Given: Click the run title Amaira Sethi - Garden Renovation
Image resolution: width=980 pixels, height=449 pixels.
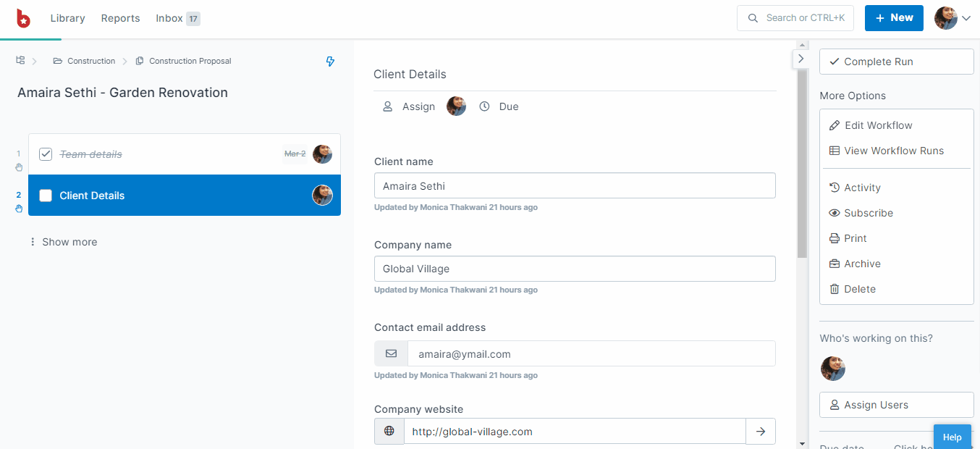Looking at the screenshot, I should coord(122,93).
